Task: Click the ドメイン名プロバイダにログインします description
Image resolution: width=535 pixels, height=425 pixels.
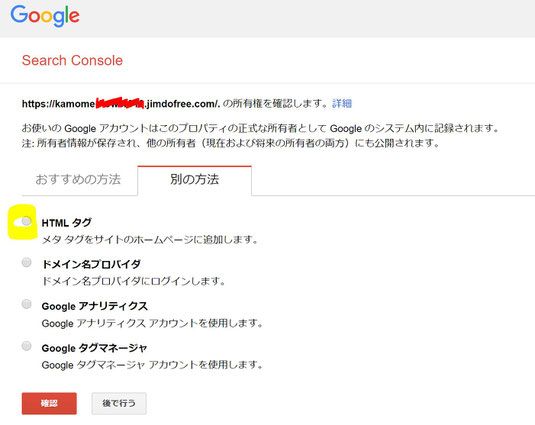Action: tap(133, 281)
